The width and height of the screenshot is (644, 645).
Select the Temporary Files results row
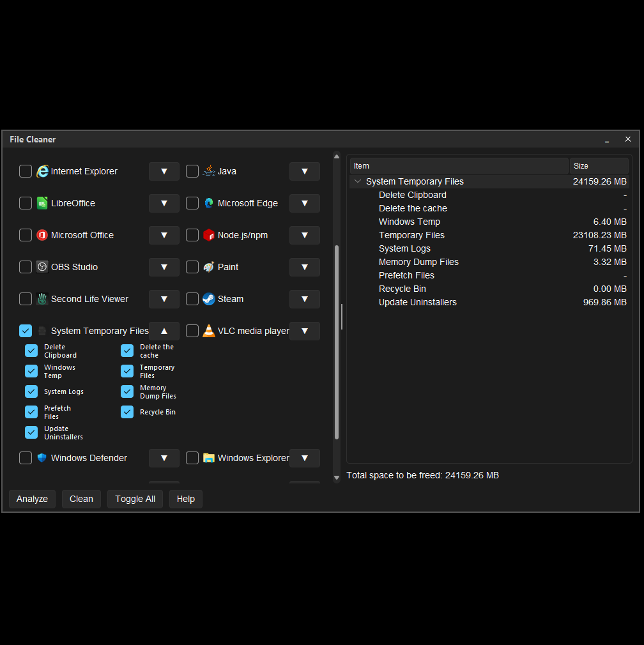[x=489, y=235]
